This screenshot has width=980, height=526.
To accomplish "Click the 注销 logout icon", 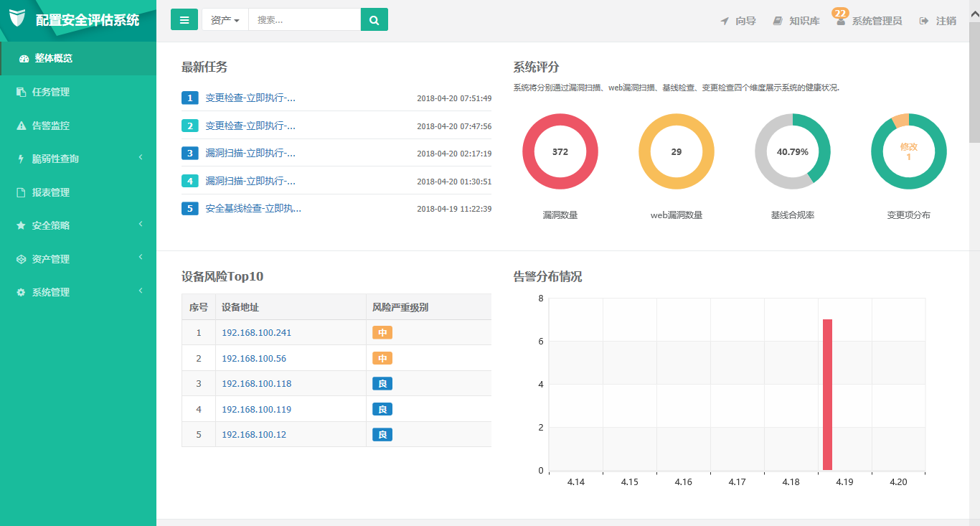I will [924, 22].
